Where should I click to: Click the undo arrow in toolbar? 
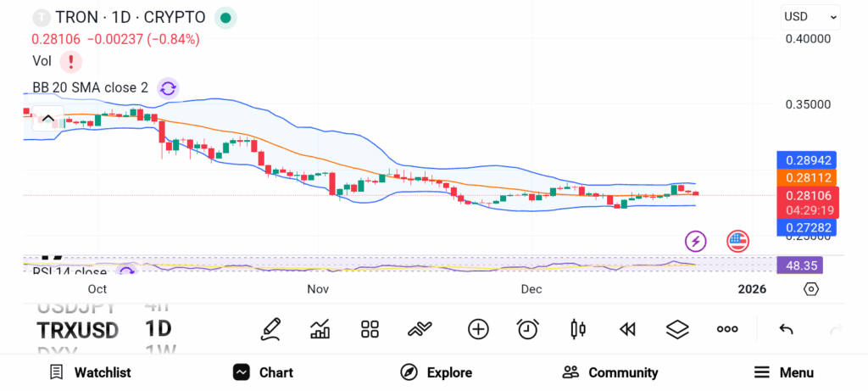click(x=786, y=329)
